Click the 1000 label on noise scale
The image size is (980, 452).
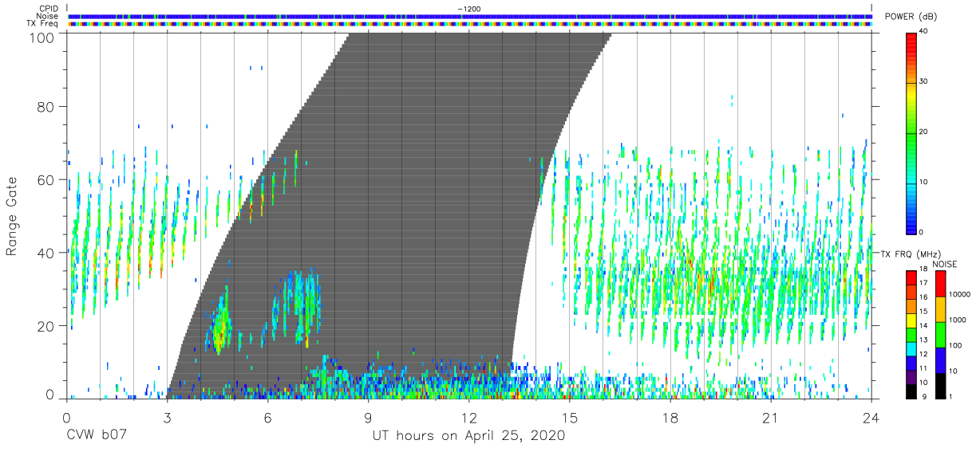tap(957, 319)
